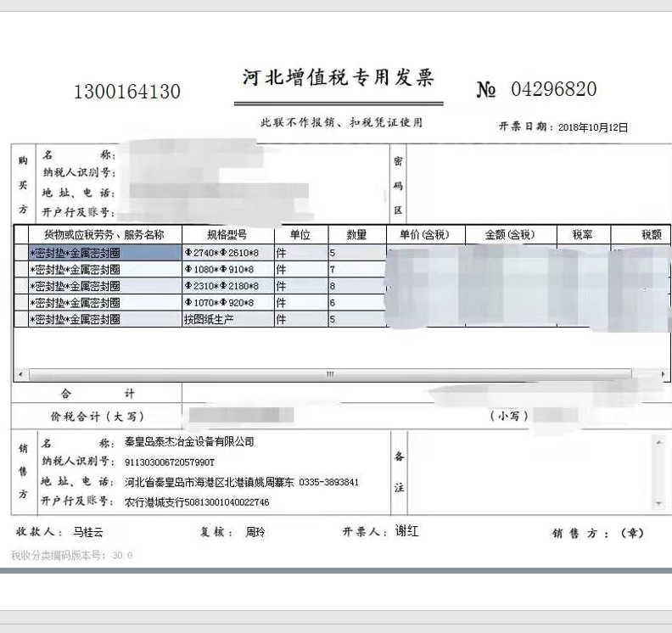Select the Φ2740*Φ2610*8 specification cell

coord(227,253)
